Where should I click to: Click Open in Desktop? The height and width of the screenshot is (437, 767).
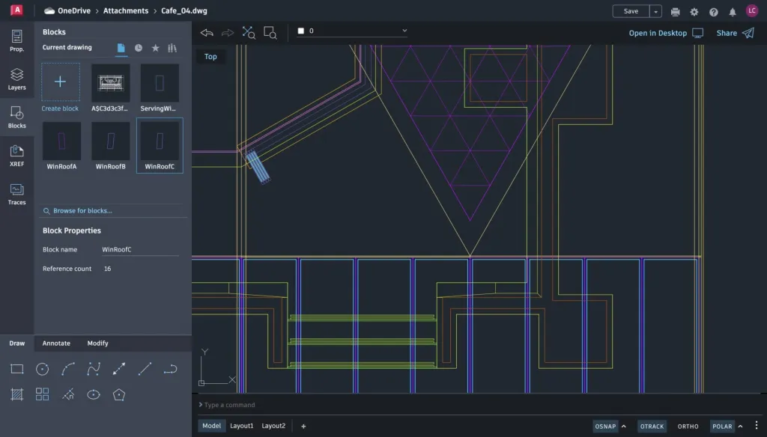click(666, 33)
